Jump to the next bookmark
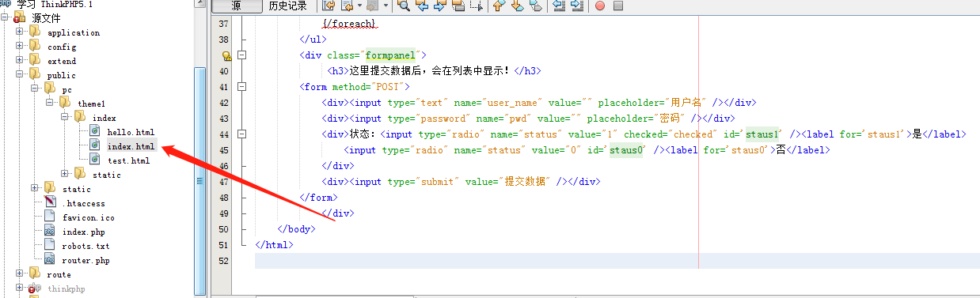980x298 pixels. tap(517, 5)
